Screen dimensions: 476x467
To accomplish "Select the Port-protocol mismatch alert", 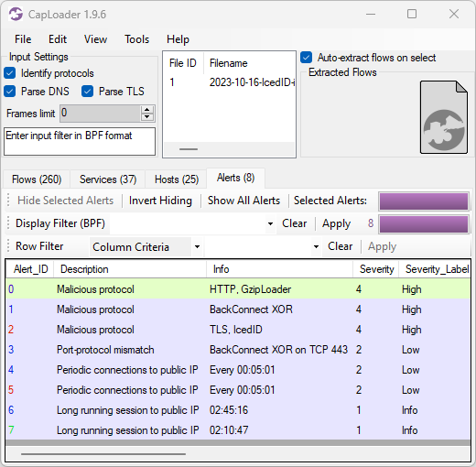I will pos(238,350).
